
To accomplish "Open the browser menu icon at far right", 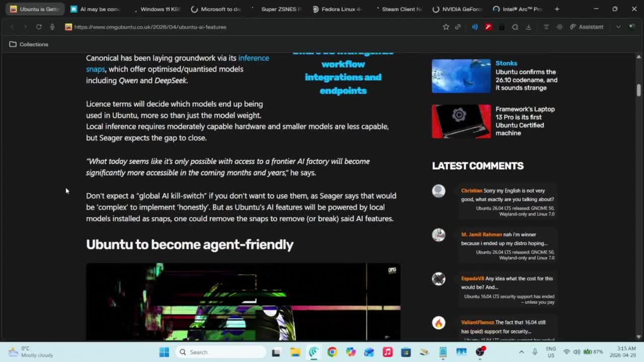I will 632,27.
